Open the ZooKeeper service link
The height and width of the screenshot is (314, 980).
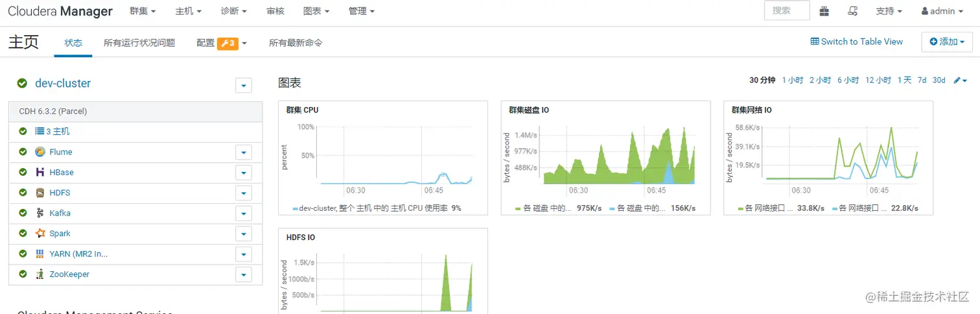pos(69,274)
